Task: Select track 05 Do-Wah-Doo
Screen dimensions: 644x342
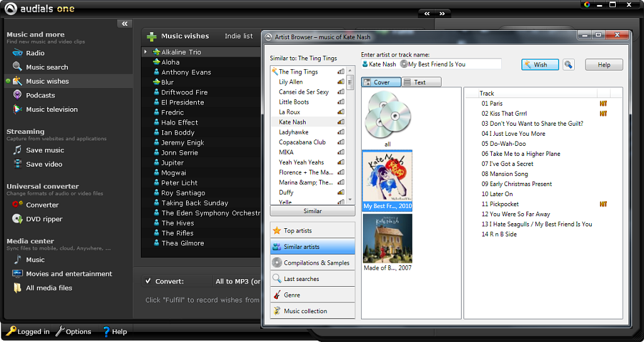Action: point(504,144)
